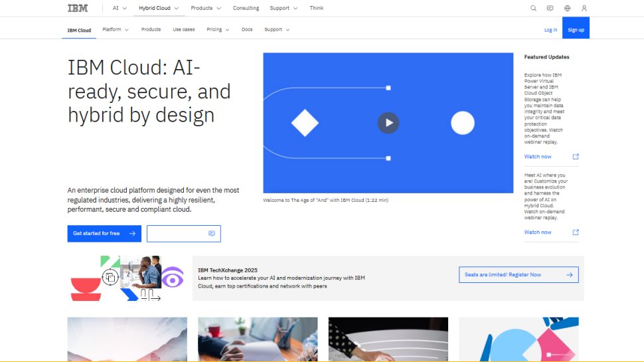Open the user profile icon
The width and height of the screenshot is (644, 362).
pos(584,8)
